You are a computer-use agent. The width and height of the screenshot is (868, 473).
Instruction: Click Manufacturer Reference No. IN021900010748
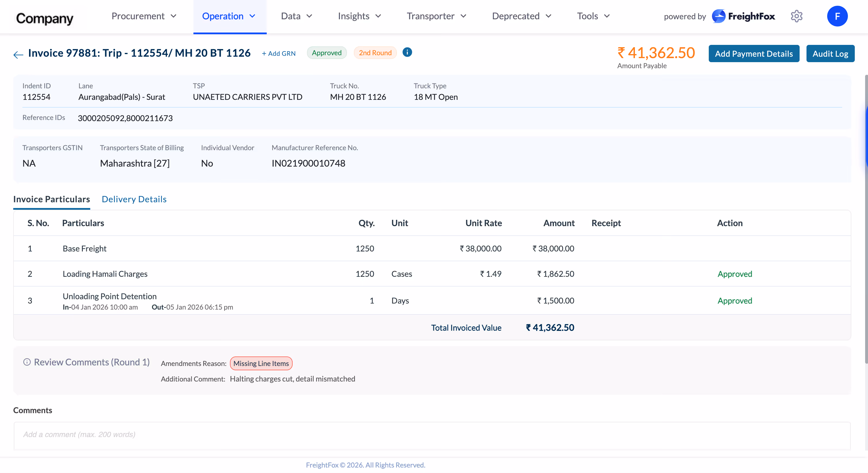click(x=308, y=163)
